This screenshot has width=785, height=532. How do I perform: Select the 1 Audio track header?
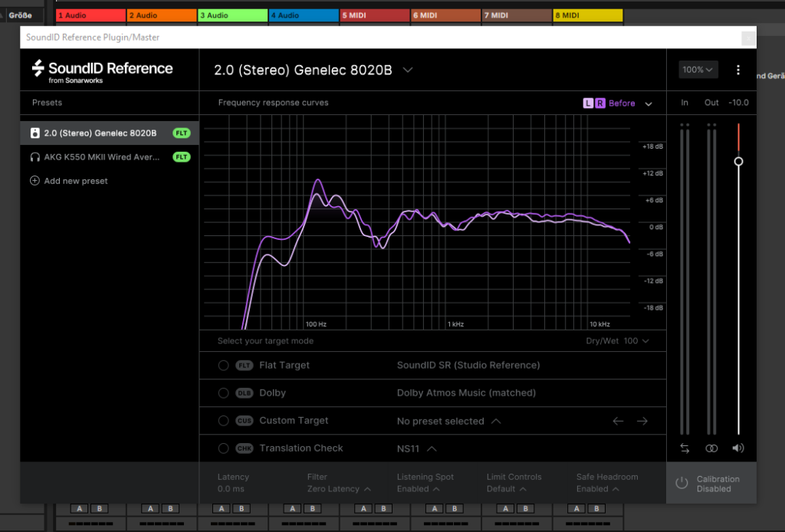[90, 15]
